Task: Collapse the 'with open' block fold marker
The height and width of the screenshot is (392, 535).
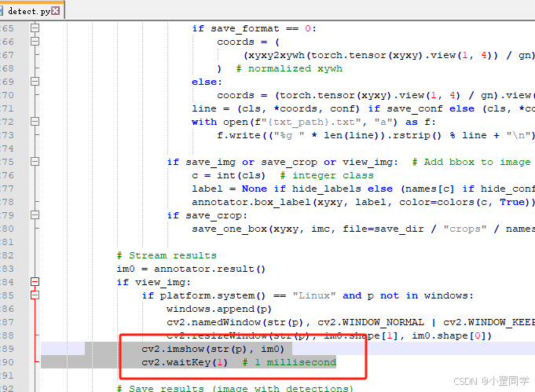Action: (x=35, y=122)
